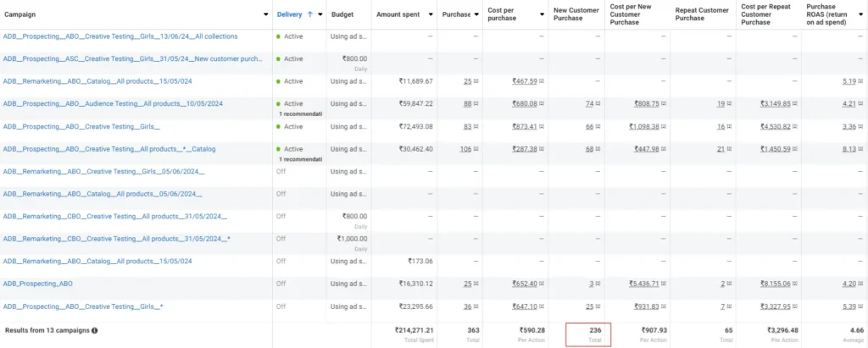
Task: Click the info icon beside Results from 13 campaigns
Action: click(94, 330)
